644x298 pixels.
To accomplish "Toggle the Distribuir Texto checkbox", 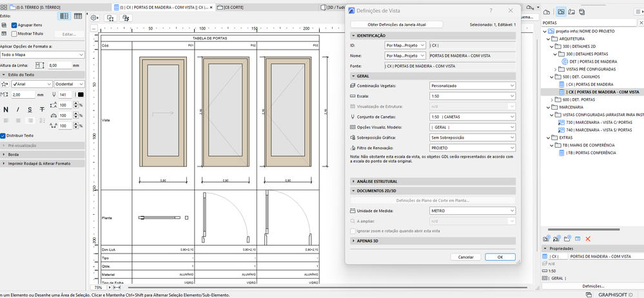I will (x=3, y=135).
